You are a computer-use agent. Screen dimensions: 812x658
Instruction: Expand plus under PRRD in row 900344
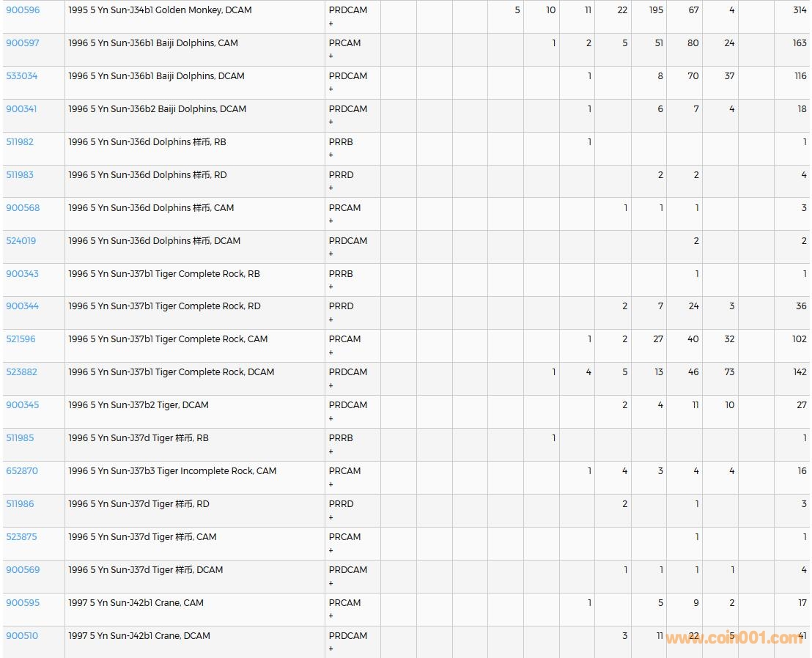pos(331,319)
